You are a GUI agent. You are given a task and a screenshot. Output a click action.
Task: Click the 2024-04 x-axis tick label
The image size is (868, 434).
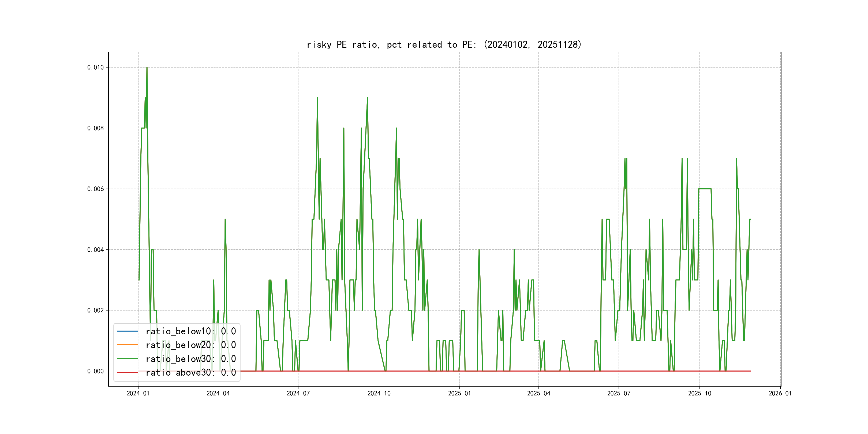pyautogui.click(x=218, y=394)
